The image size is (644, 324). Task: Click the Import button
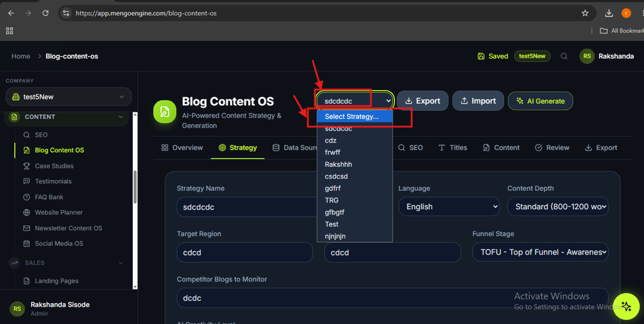click(478, 101)
